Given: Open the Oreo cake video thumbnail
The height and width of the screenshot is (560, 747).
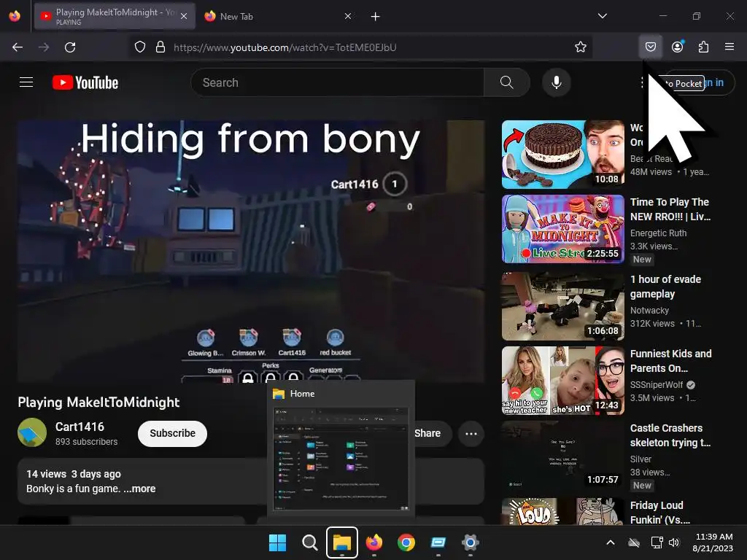Looking at the screenshot, I should (x=562, y=155).
